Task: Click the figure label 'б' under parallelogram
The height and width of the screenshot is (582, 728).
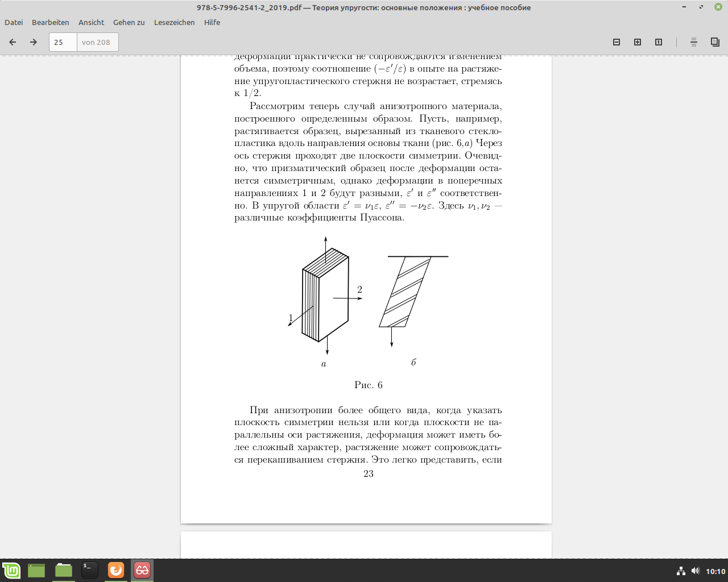Action: click(413, 363)
